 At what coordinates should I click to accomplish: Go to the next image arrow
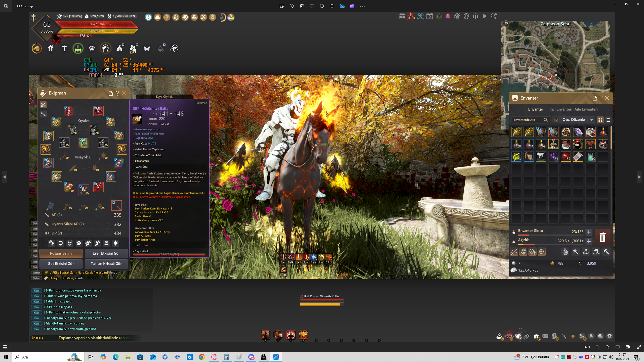pos(639,177)
